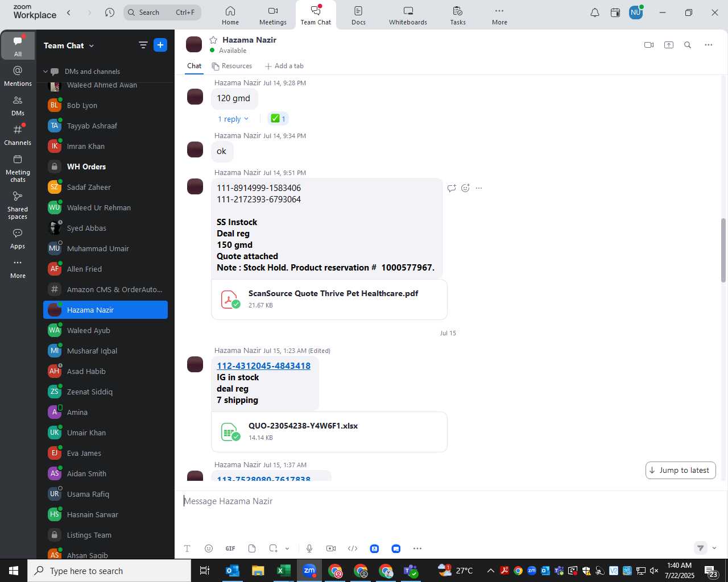The image size is (728, 582).
Task: Toggle the check mark reaction on 120 gmd
Action: pos(278,119)
